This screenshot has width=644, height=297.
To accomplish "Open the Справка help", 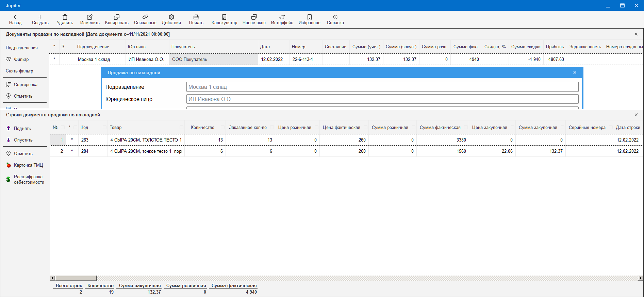I will point(335,20).
